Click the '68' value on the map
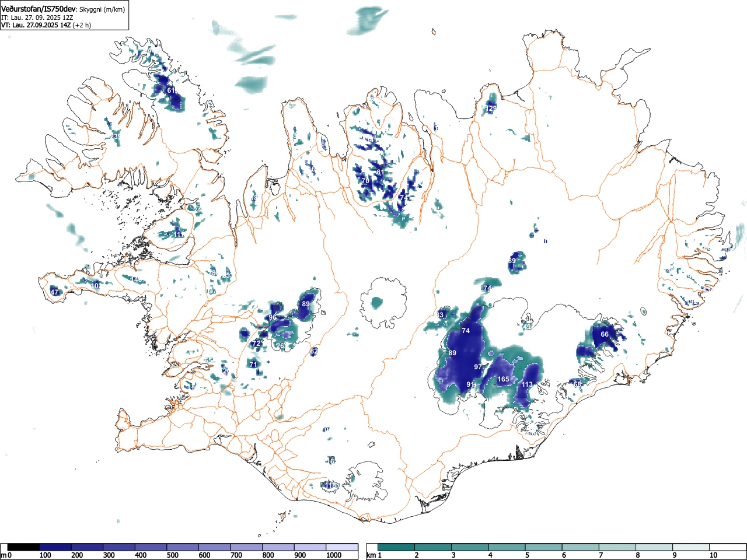This screenshot has height=560, width=747. click(x=577, y=384)
